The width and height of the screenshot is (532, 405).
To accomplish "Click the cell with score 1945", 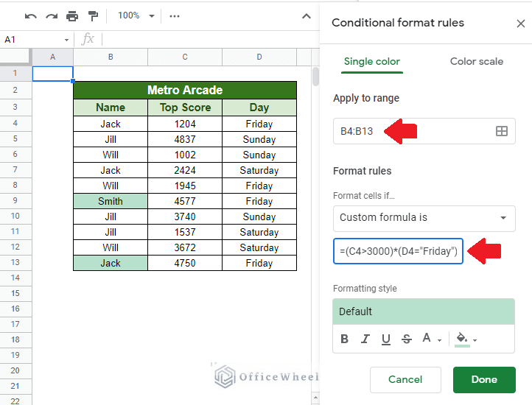I will (185, 186).
